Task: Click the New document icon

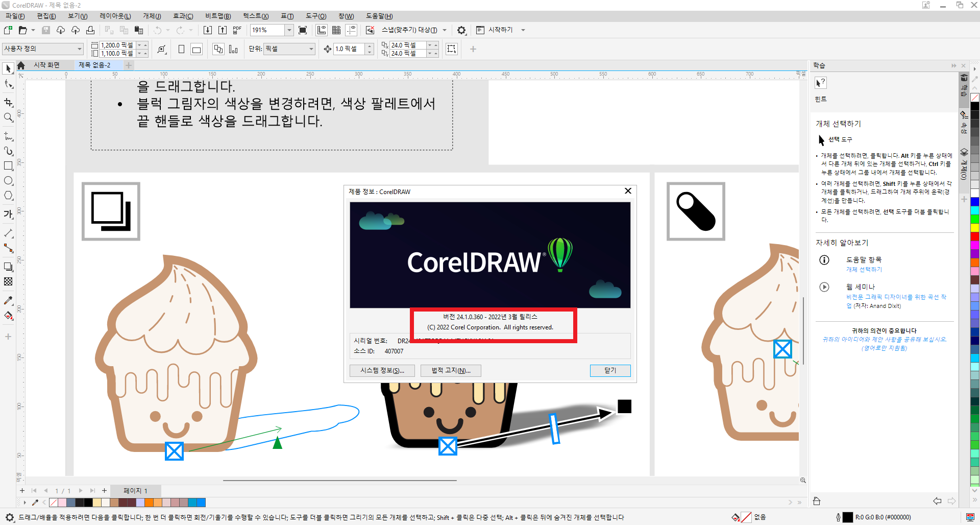Action: 8,30
